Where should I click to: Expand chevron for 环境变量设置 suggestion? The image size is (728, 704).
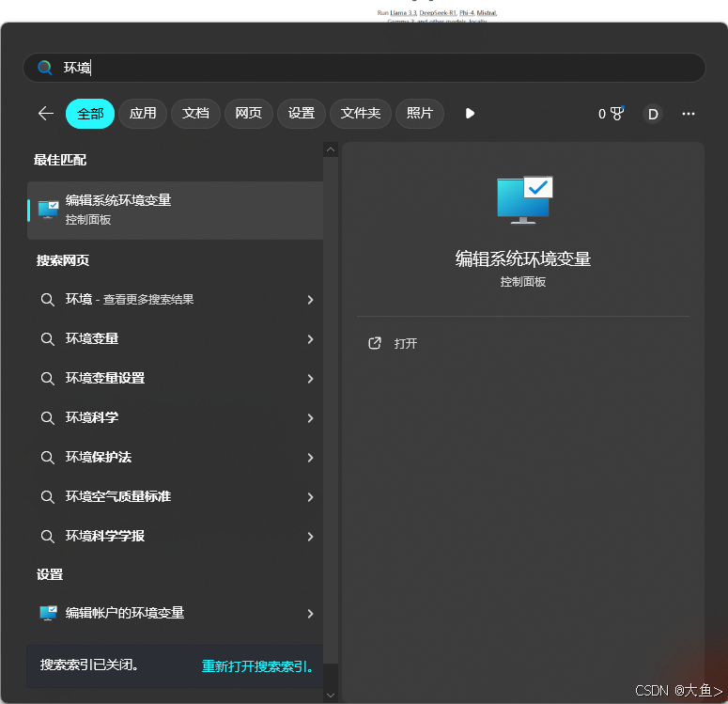[310, 379]
